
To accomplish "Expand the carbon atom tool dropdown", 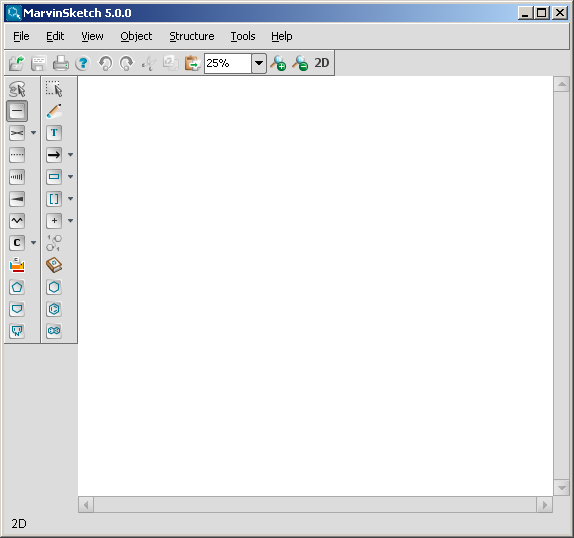I will point(33,243).
